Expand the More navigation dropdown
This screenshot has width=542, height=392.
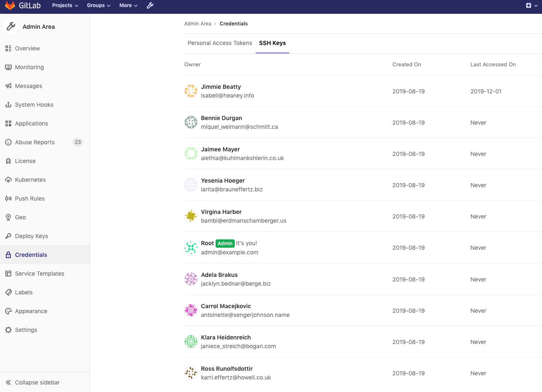(x=128, y=5)
